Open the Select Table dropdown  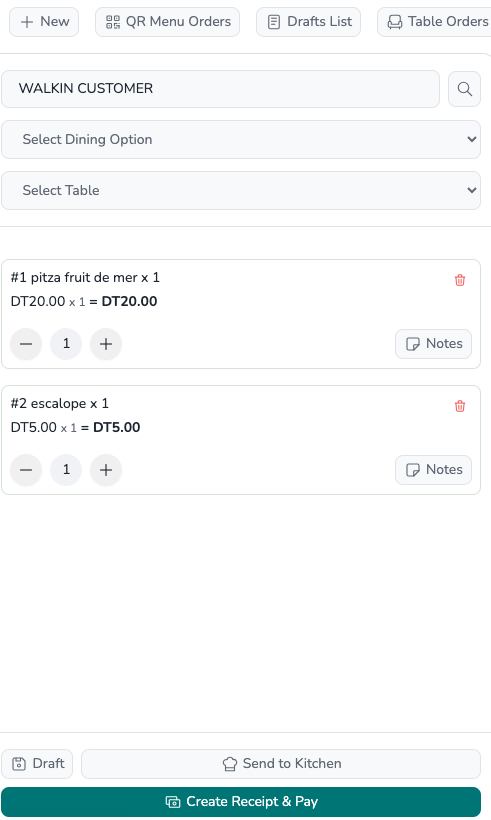pos(241,190)
